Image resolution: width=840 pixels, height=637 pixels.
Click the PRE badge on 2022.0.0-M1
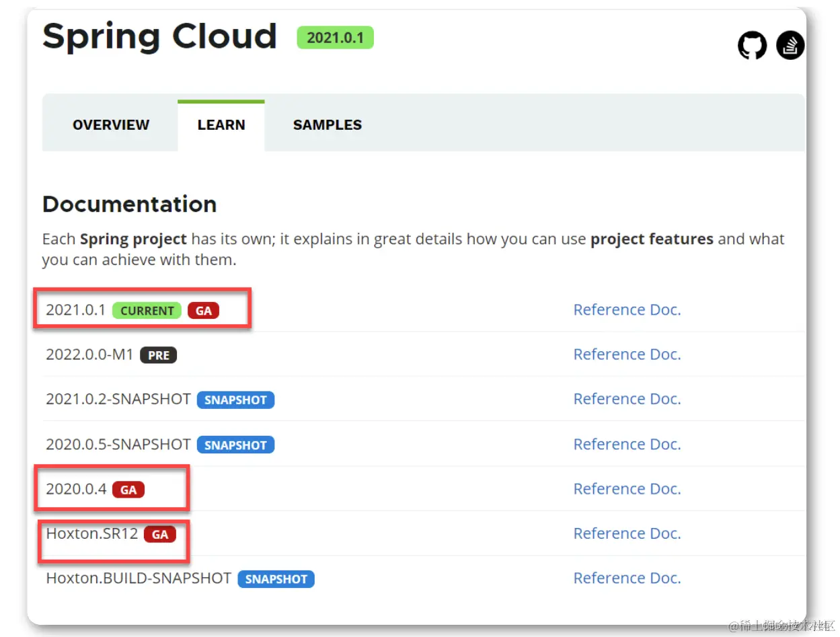coord(159,355)
